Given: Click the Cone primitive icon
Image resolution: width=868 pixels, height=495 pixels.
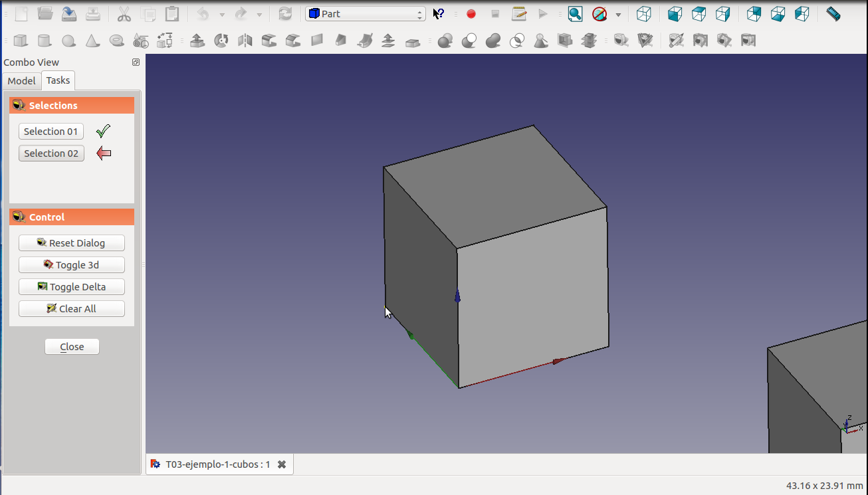Looking at the screenshot, I should [x=92, y=41].
